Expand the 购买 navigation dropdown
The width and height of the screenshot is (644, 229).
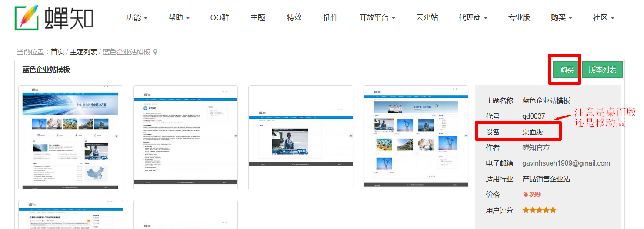tap(561, 18)
